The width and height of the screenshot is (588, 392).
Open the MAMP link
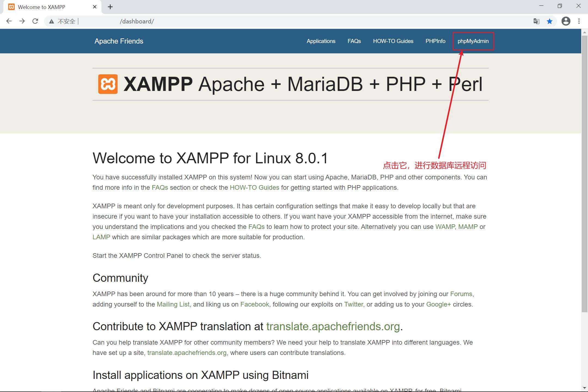(468, 227)
